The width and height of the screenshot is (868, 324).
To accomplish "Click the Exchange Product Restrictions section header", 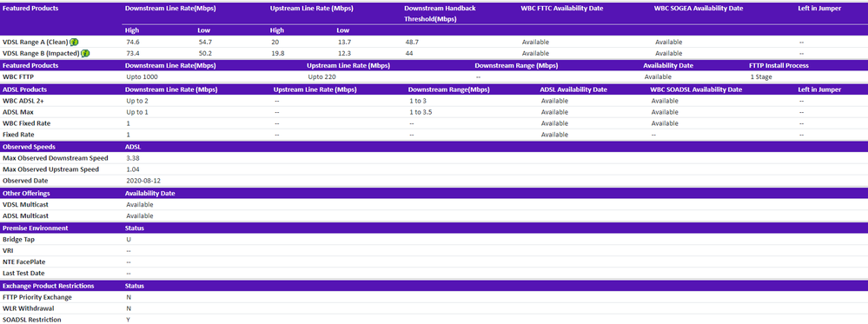I will click(x=48, y=286).
